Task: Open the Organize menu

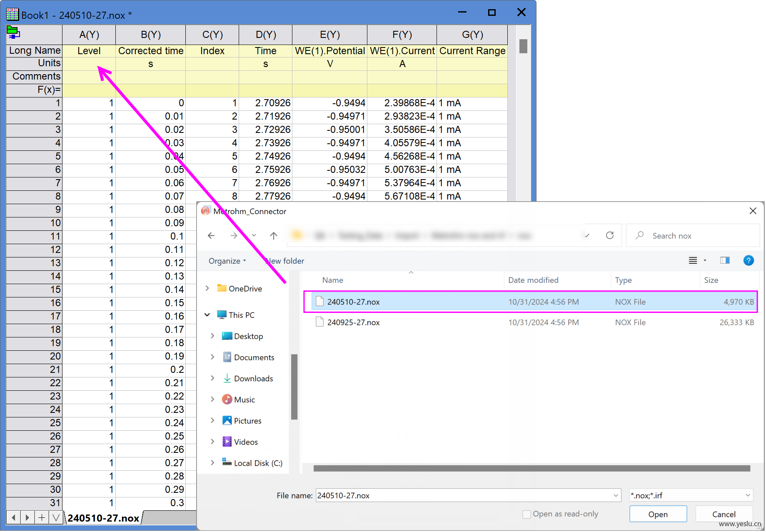Action: [x=227, y=261]
